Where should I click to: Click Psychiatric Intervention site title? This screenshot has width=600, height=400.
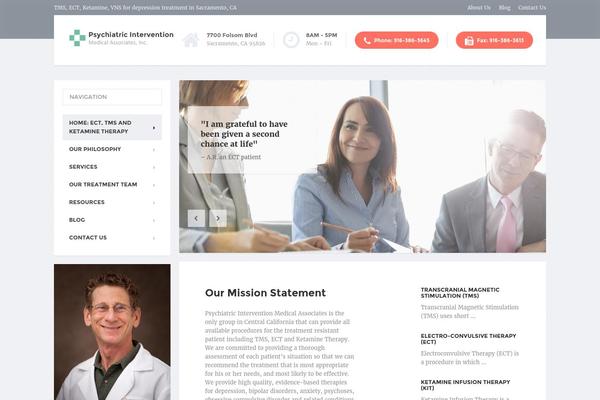131,34
